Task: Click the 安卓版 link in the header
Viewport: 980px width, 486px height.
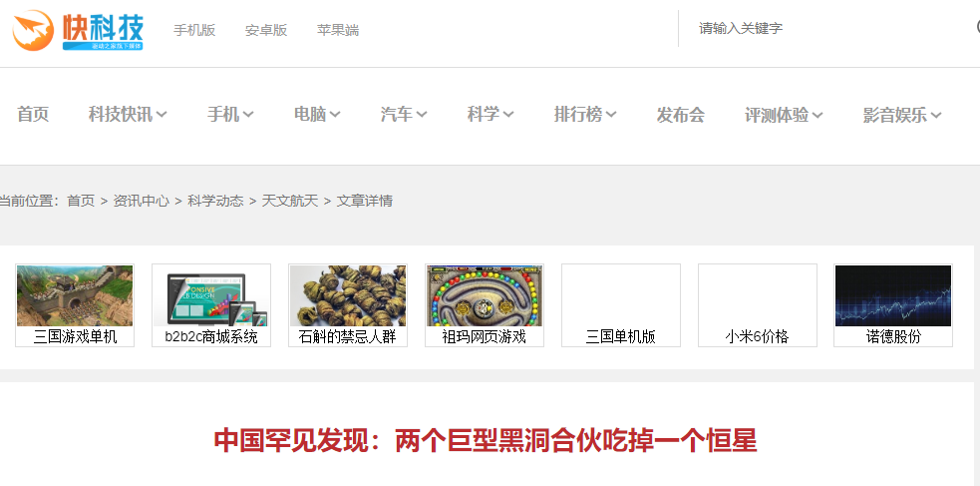Action: click(266, 30)
